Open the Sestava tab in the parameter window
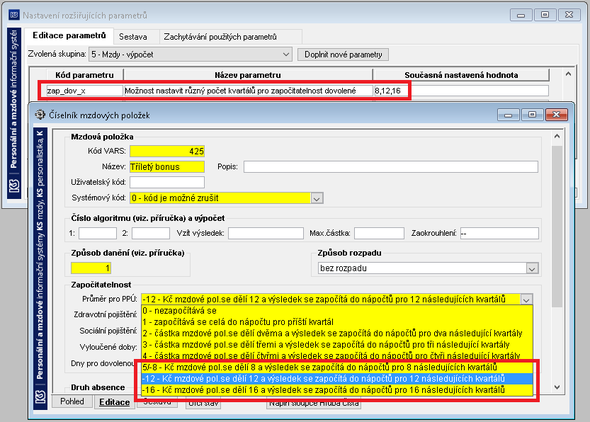Screen dimensions: 590x422 133,37
